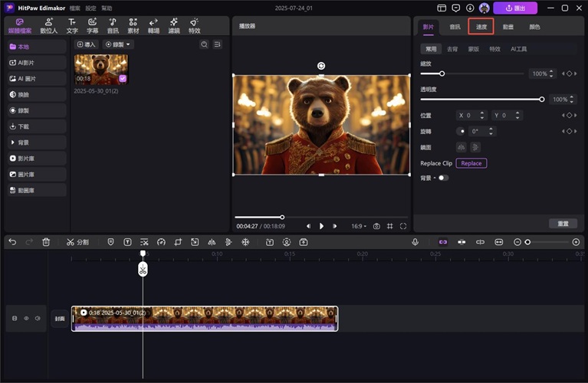
Task: Uncheck the purple checkmark on media thumbnail
Action: click(123, 78)
